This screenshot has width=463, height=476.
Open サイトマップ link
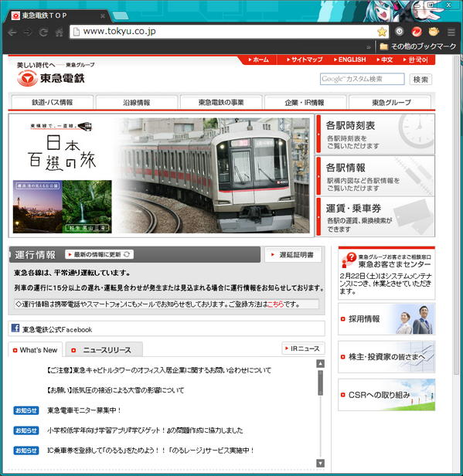(x=305, y=59)
